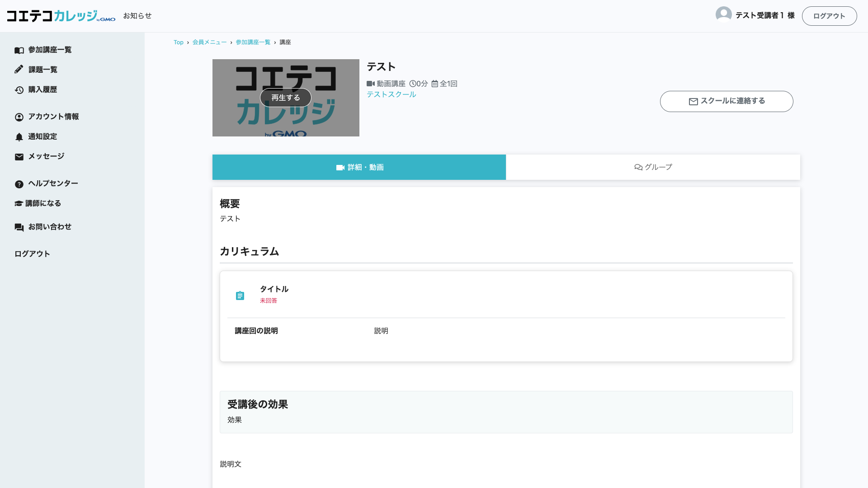Screen dimensions: 868x488
Task: Click the スクールに連絡する button
Action: point(726,101)
